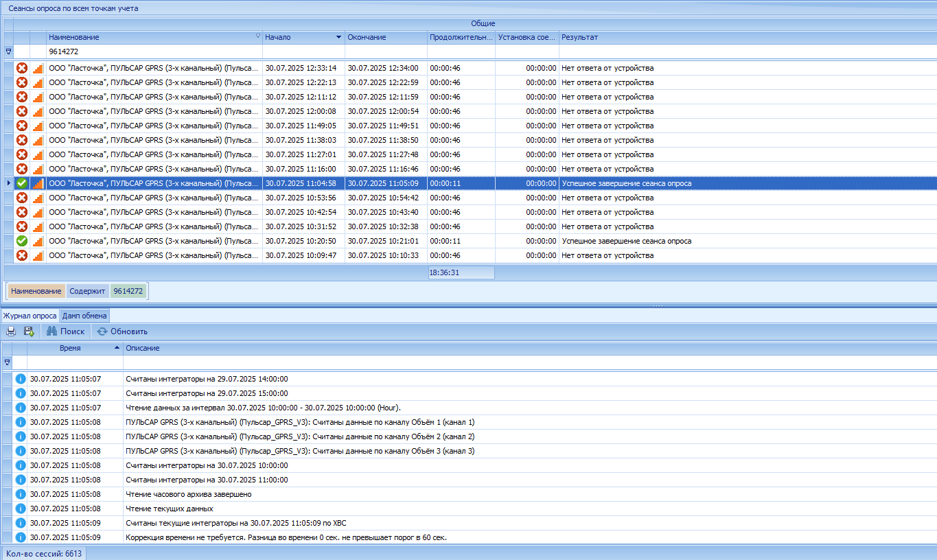Image resolution: width=937 pixels, height=560 pixels.
Task: Click the green success icon of the 10:20:50 session
Action: pyautogui.click(x=22, y=241)
